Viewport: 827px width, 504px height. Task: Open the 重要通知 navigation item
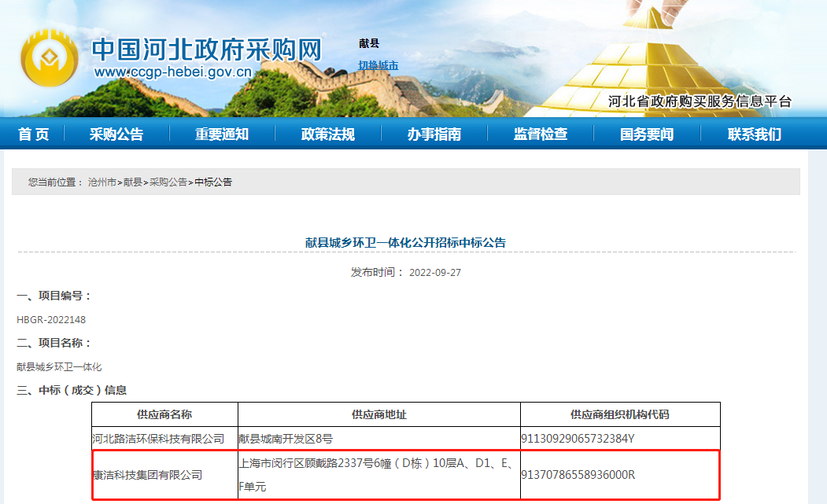[x=222, y=134]
